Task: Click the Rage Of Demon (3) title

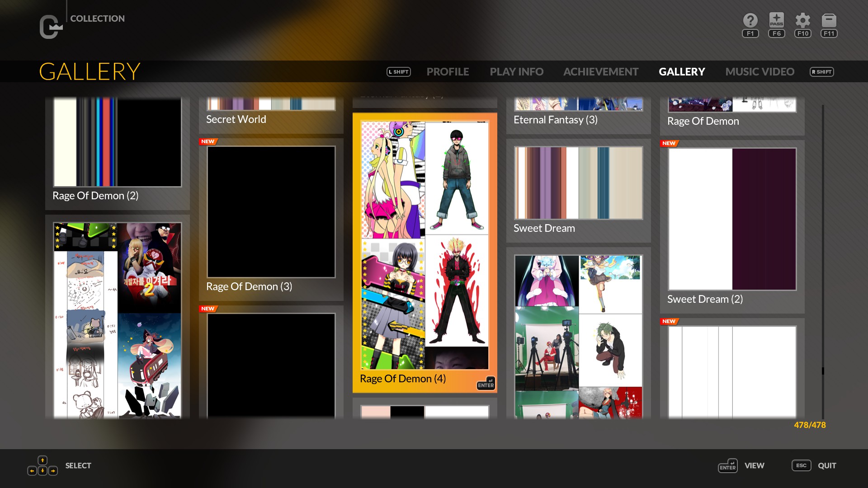Action: tap(249, 286)
